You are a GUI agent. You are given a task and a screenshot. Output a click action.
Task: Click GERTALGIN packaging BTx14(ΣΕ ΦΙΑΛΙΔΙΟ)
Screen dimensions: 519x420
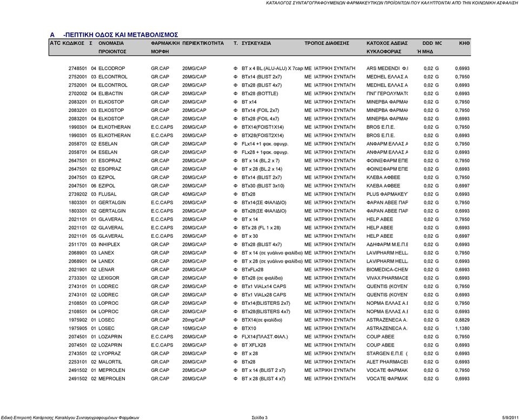pos(264,203)
